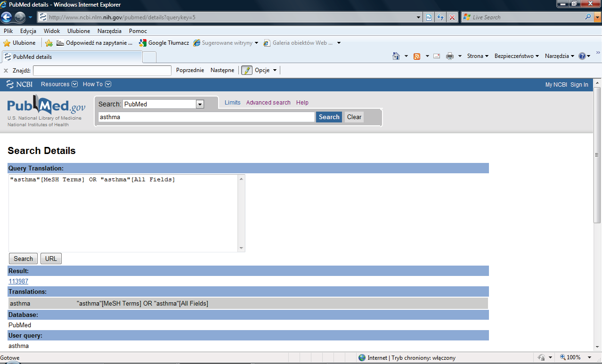Close the Find bar with its X
Image resolution: width=602 pixels, height=364 pixels.
click(x=6, y=71)
